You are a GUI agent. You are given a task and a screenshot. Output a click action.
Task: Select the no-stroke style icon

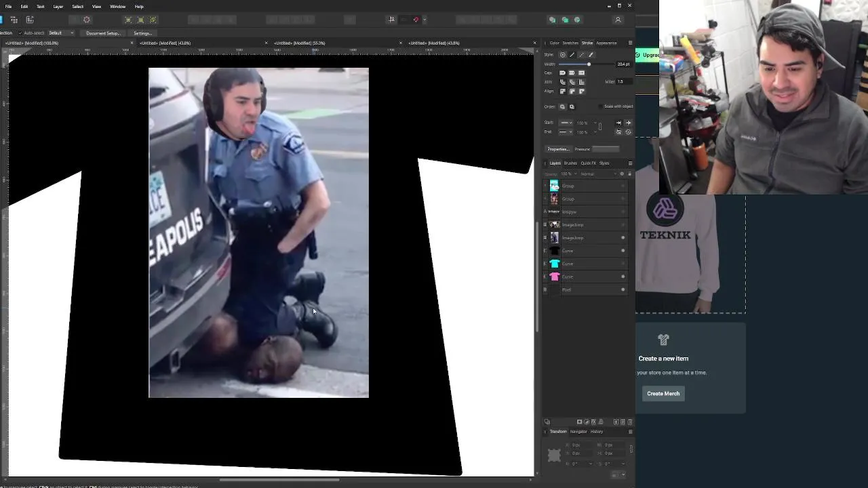point(562,55)
